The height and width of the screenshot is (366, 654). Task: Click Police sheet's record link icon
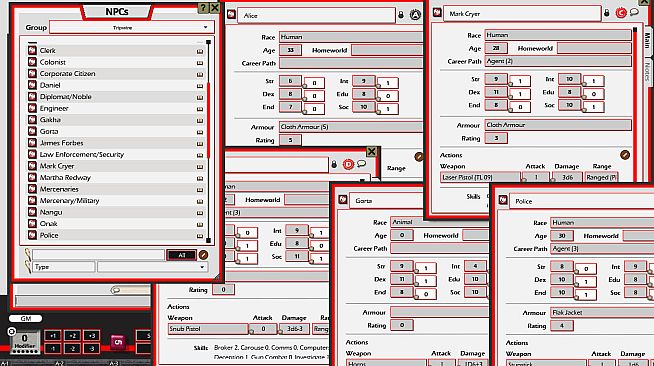coord(503,200)
